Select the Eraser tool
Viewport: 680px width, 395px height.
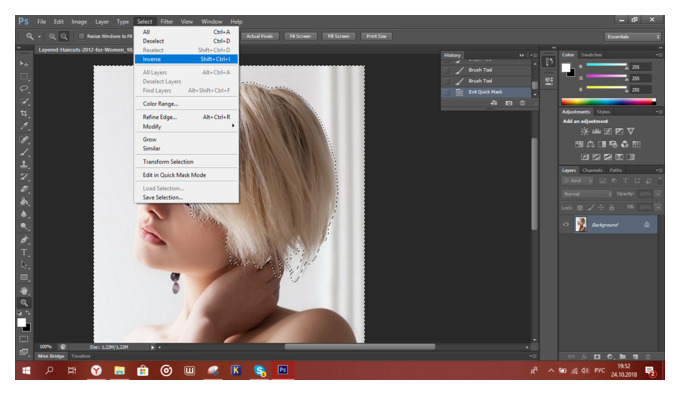(24, 189)
